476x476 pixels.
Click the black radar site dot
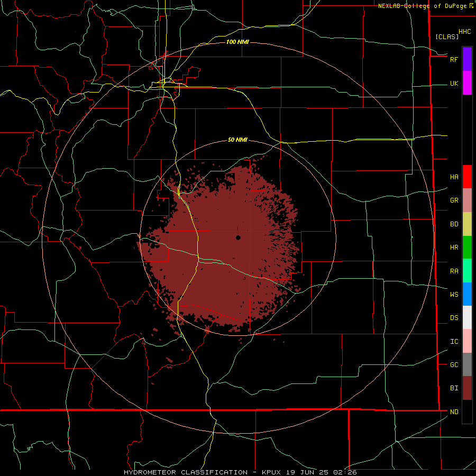[x=238, y=237]
